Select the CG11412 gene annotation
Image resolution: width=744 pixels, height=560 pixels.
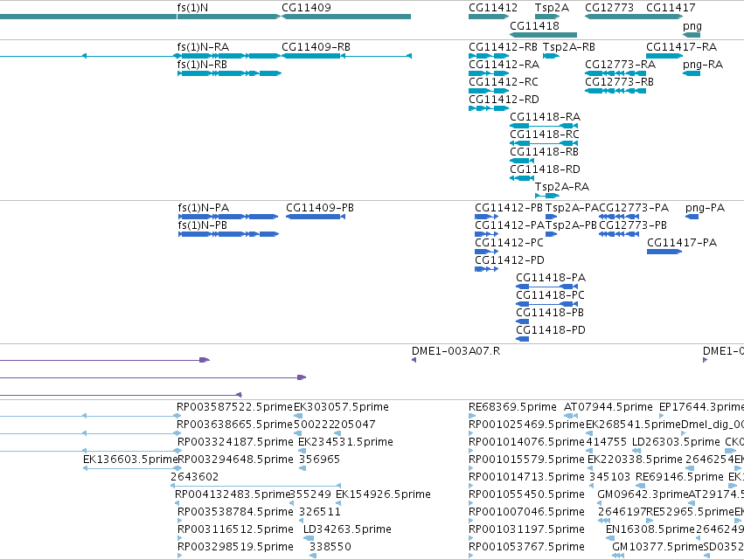click(489, 17)
